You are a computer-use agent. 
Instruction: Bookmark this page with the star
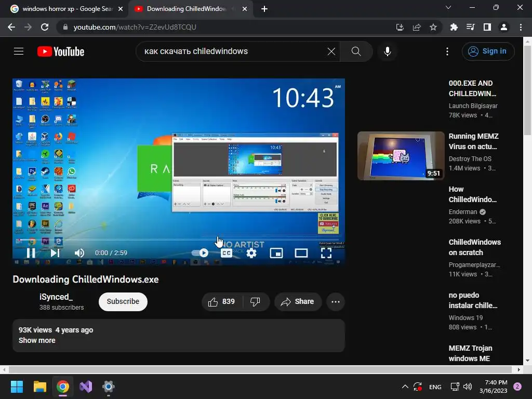pos(433,27)
